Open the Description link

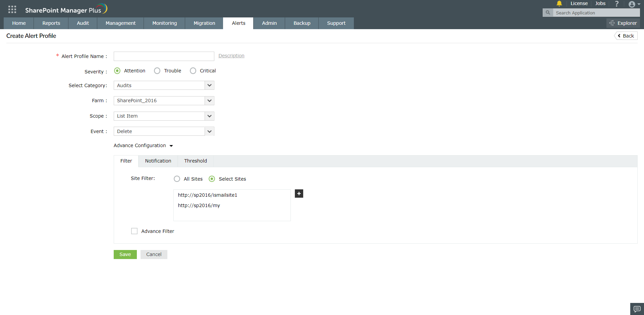click(231, 56)
